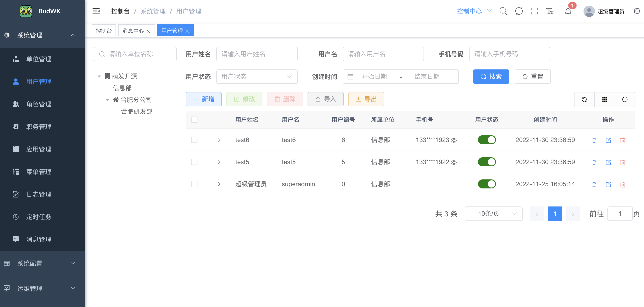Switch to the 控制台 tab
The height and width of the screenshot is (307, 644).
[104, 30]
